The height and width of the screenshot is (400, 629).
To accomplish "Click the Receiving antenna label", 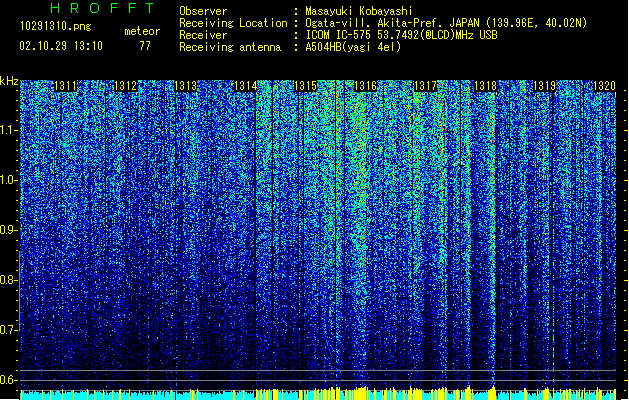I will (x=230, y=47).
